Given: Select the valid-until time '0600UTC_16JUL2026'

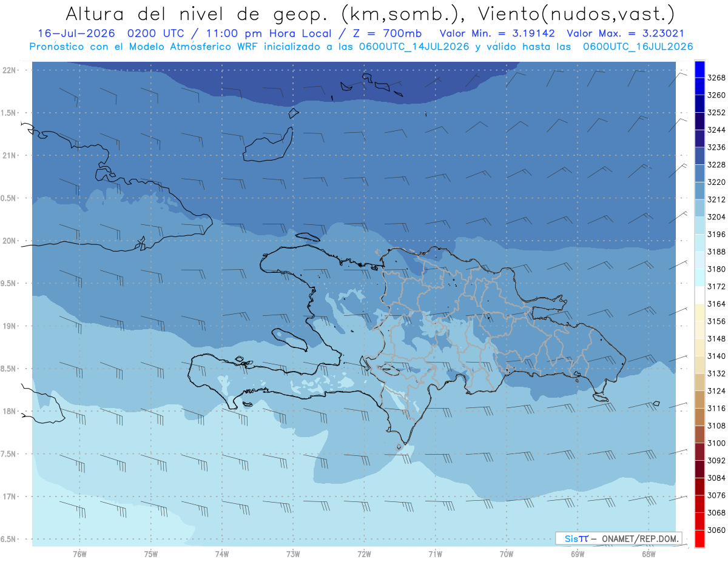Looking at the screenshot, I should 637,47.
